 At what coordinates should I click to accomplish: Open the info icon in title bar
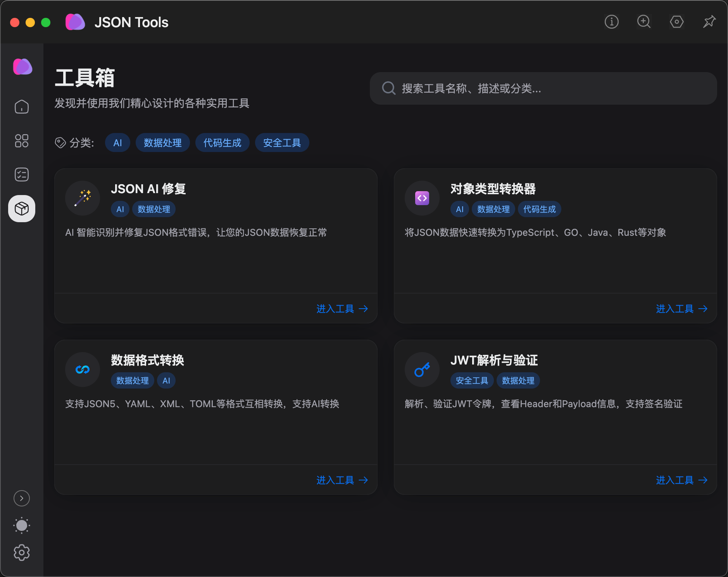611,22
